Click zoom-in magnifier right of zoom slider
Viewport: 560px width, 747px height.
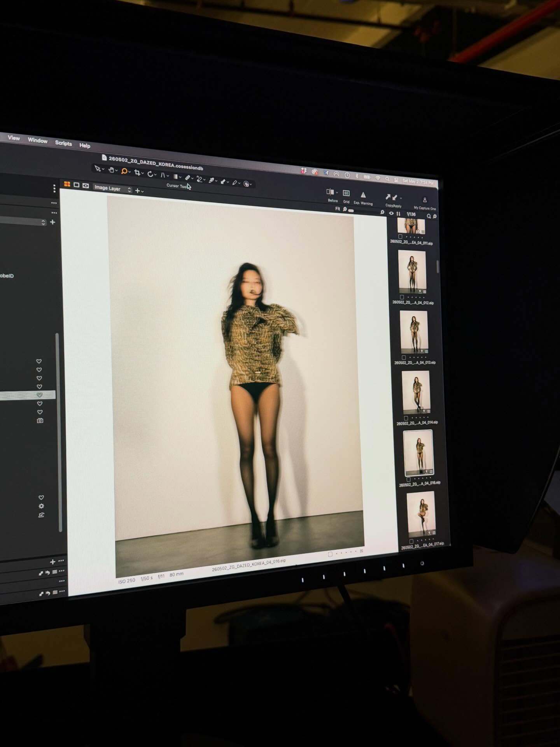pos(382,212)
